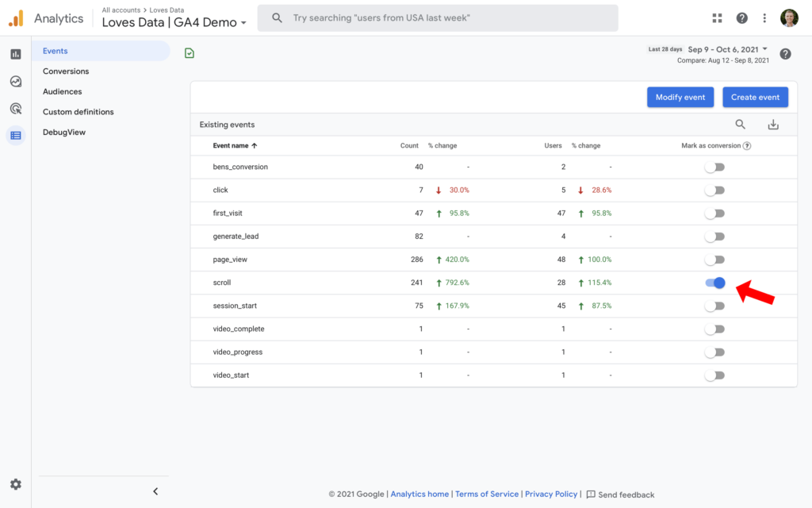
Task: Click Send feedback text
Action: point(626,495)
